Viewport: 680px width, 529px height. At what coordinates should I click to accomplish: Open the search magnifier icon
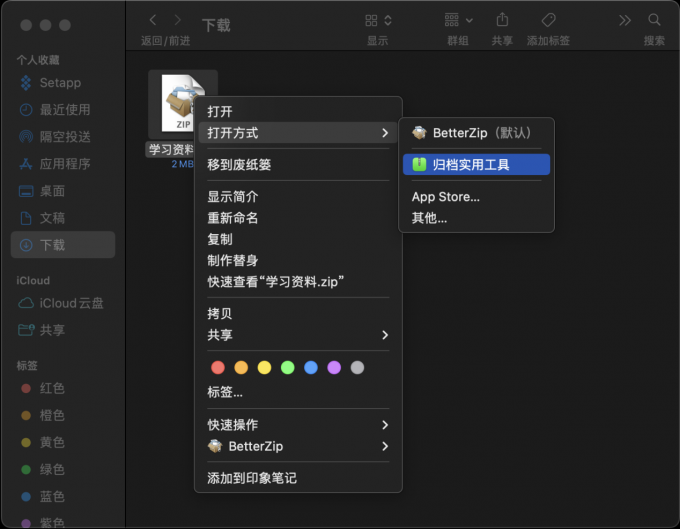(x=654, y=20)
